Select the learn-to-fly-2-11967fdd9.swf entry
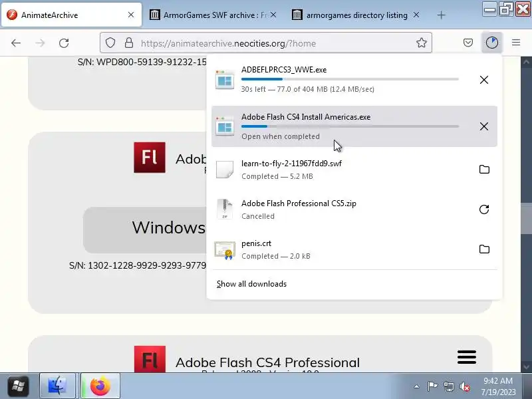Image resolution: width=532 pixels, height=399 pixels. (354, 170)
